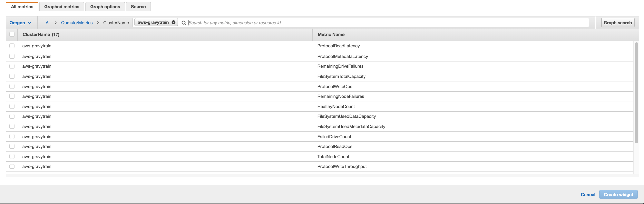This screenshot has height=204, width=644.
Task: Check the FileSystemTotalCapacity metric
Action: [x=12, y=76]
